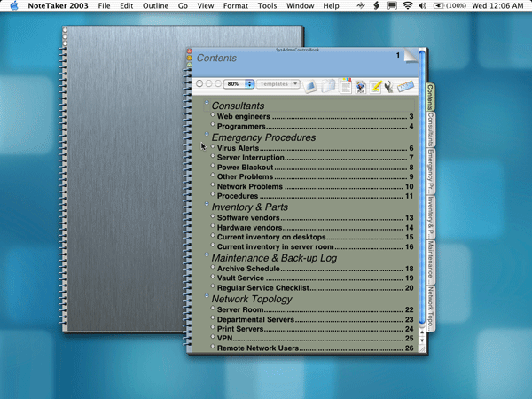Click the Consultants heading
The height and width of the screenshot is (399, 532).
[238, 106]
